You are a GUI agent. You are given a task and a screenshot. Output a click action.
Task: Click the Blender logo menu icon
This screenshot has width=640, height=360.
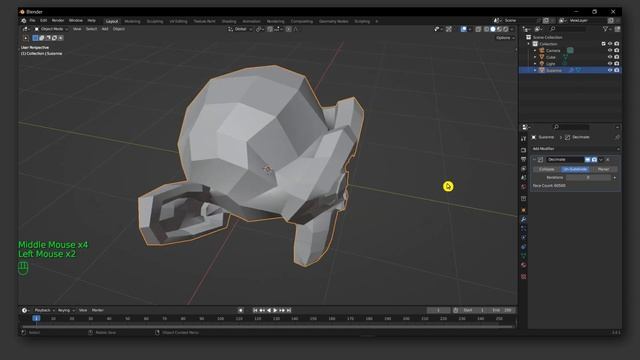pos(24,21)
